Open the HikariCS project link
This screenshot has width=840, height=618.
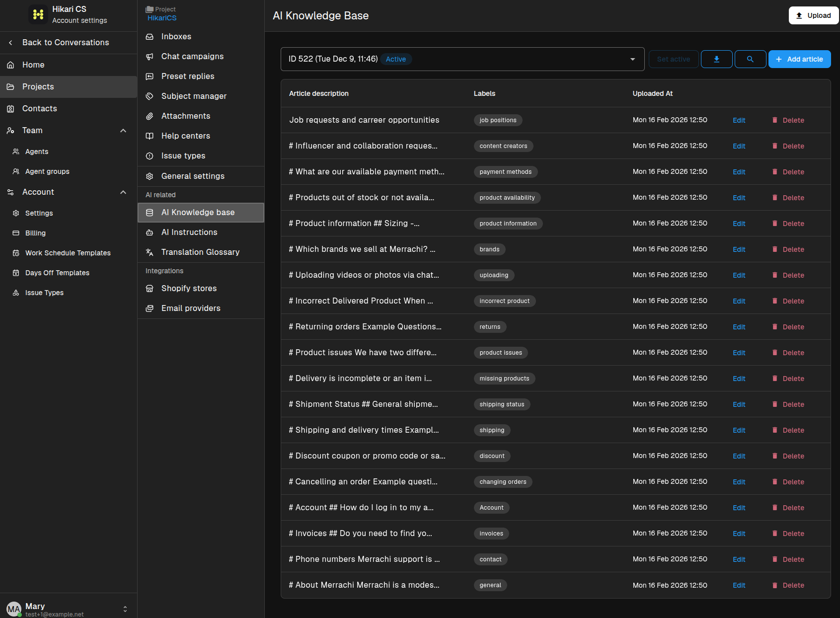tap(162, 18)
